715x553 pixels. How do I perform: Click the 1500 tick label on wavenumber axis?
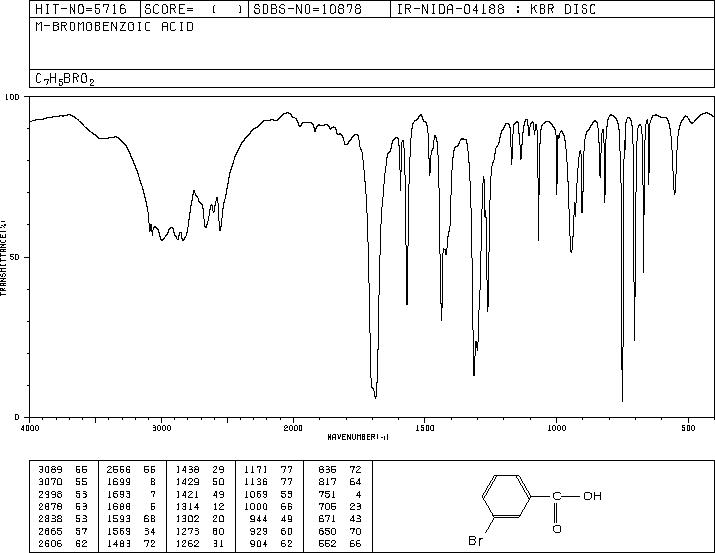tap(425, 428)
